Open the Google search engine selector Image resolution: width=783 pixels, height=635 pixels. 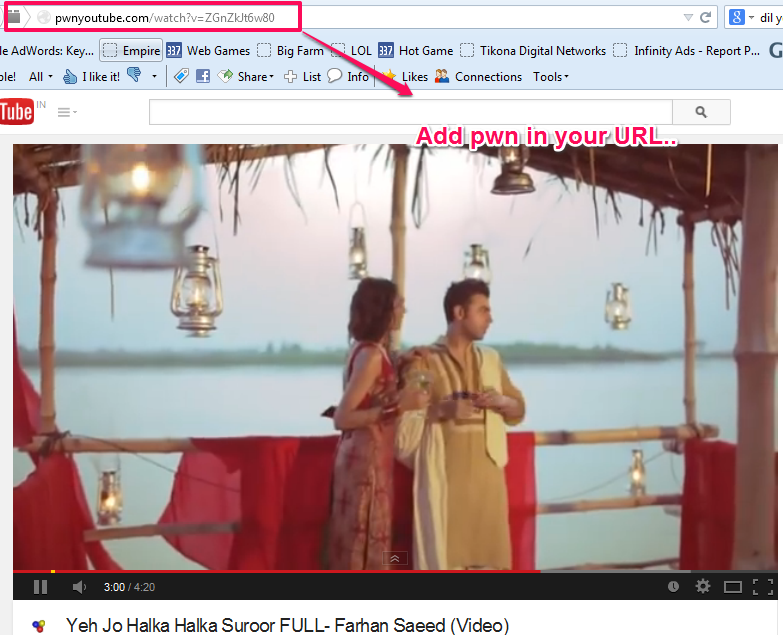coord(741,17)
